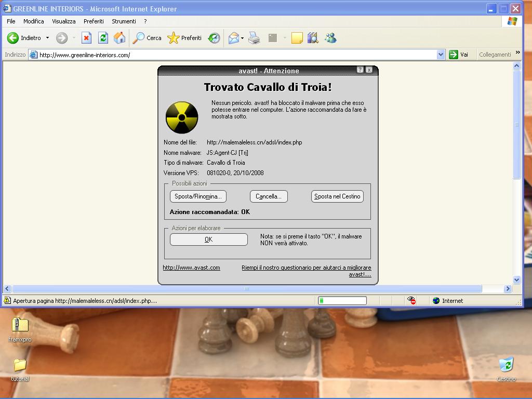Expand the address bar dropdown arrow
Image resolution: width=532 pixels, height=399 pixels.
441,55
